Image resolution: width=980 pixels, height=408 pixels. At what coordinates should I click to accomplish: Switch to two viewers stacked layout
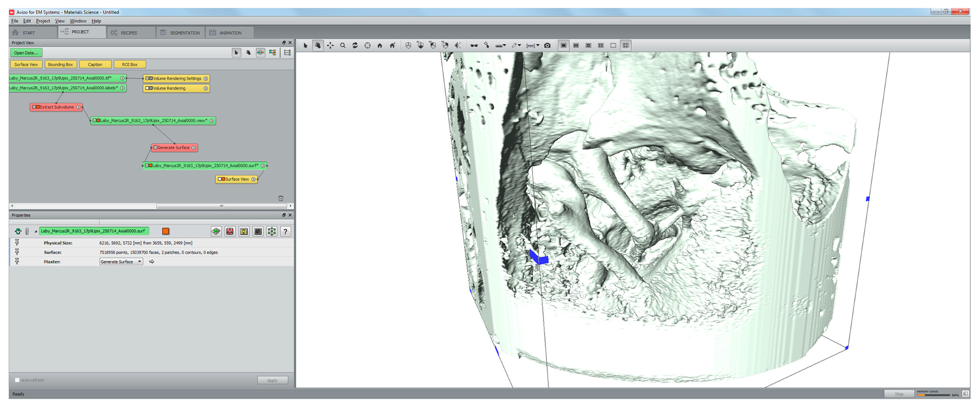tap(589, 46)
